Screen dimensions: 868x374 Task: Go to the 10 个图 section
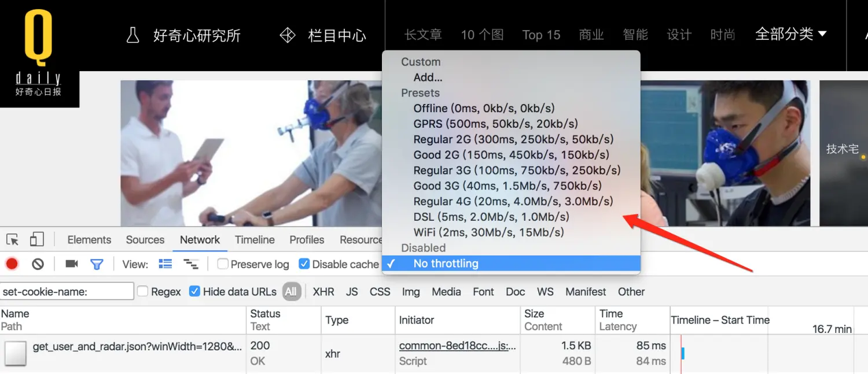pyautogui.click(x=482, y=35)
